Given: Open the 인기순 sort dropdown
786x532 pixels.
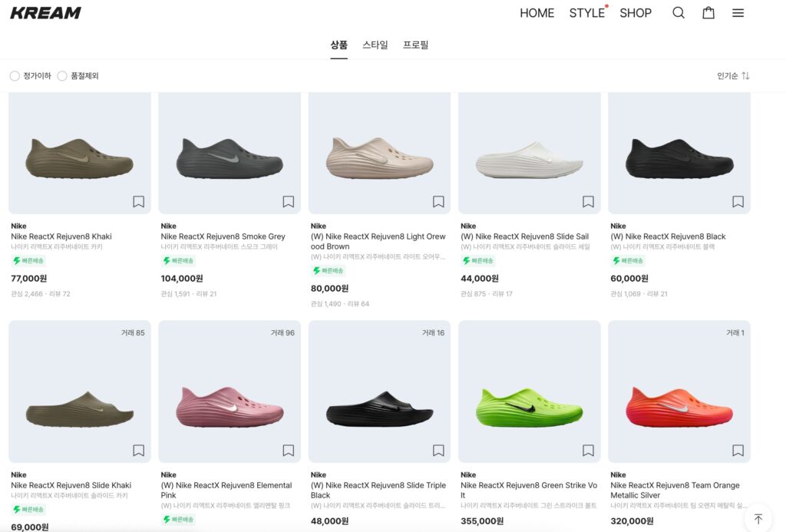Looking at the screenshot, I should (x=733, y=76).
